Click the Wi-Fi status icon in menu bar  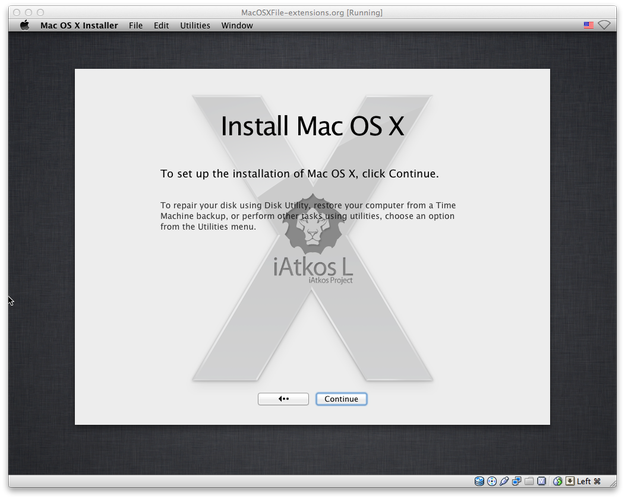point(604,25)
